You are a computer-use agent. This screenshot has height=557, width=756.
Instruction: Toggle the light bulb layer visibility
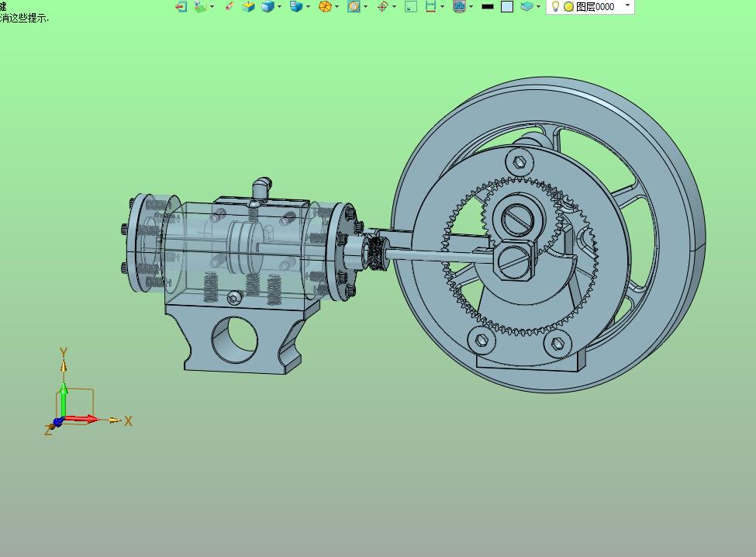pos(555,6)
